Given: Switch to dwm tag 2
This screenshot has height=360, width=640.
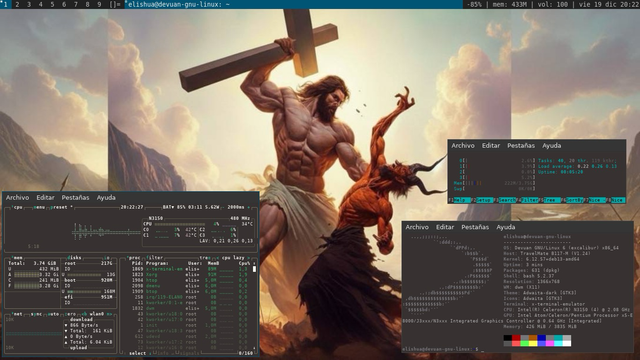Looking at the screenshot, I should coord(17,4).
